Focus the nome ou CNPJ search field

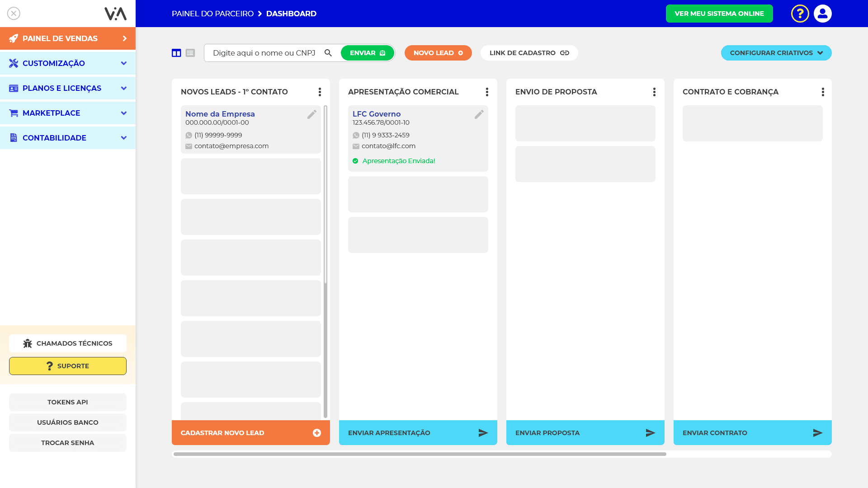pos(264,53)
